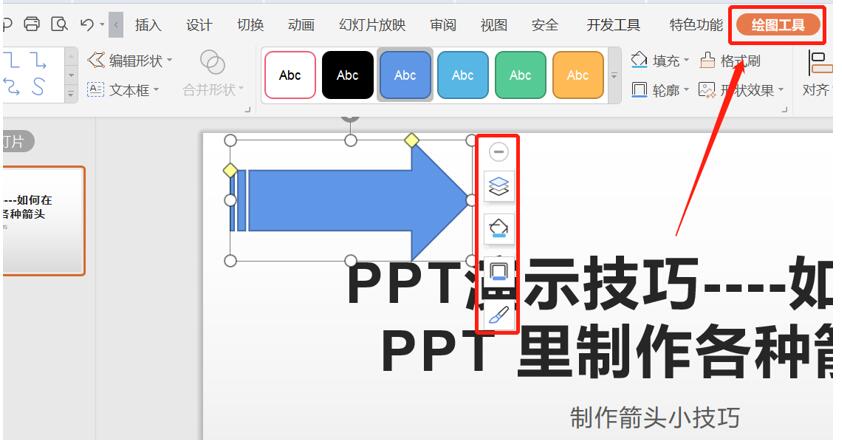842x440 pixels.
Task: Collapse the floating toolbar with the minus icon
Action: (498, 152)
